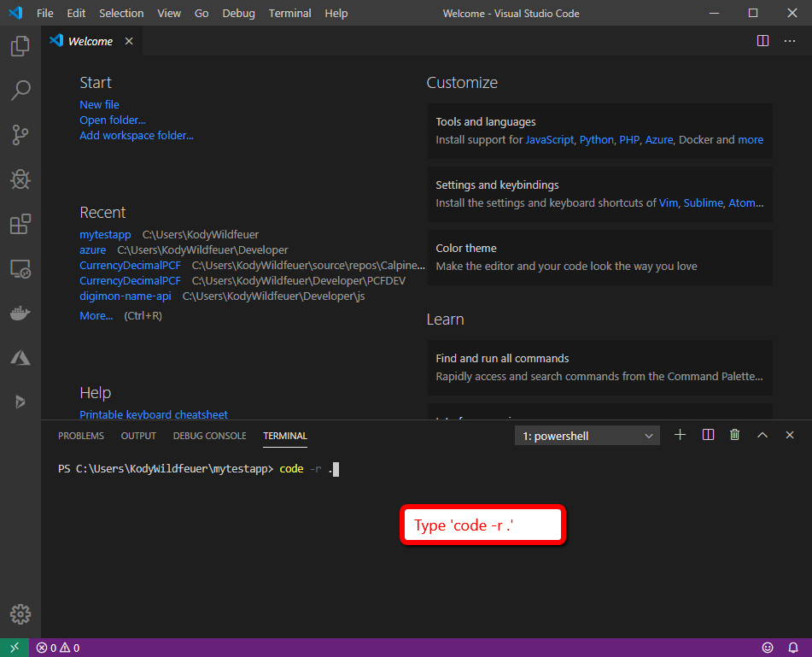Click Add workspace folder... link

point(137,136)
